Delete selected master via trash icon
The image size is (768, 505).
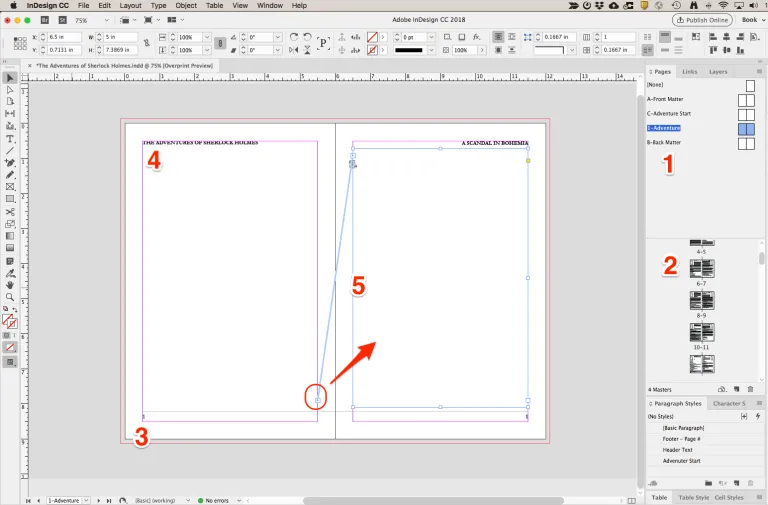click(x=750, y=389)
